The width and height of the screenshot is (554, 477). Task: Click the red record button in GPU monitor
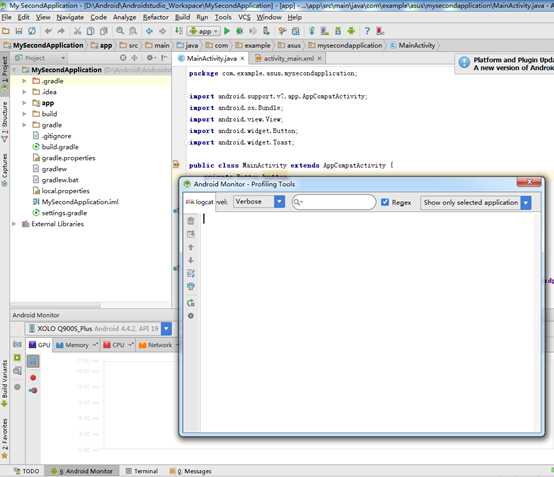point(33,378)
